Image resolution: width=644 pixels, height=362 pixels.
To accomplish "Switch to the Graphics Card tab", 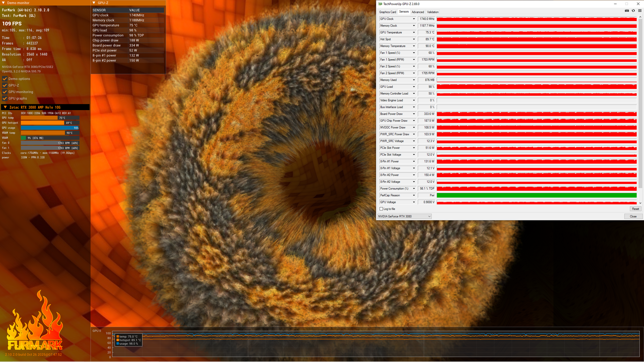I will (387, 12).
